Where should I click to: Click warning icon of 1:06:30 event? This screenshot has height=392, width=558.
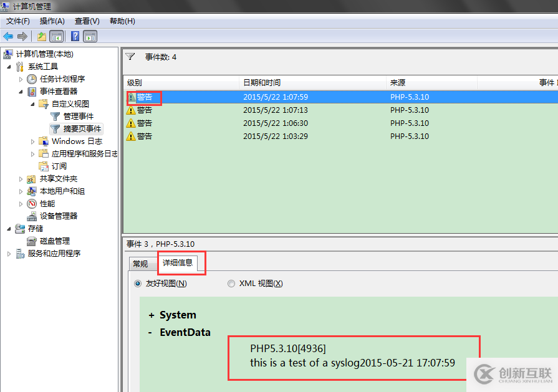click(131, 123)
